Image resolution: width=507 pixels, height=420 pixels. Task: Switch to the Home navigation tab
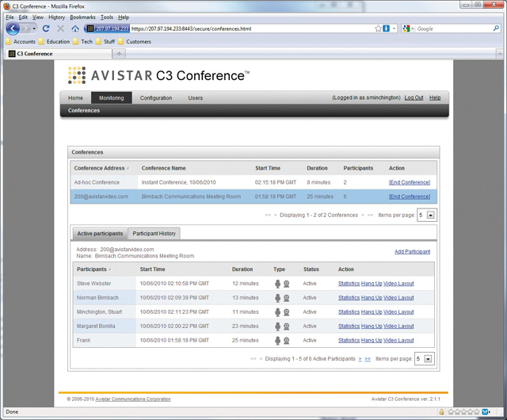pyautogui.click(x=75, y=98)
